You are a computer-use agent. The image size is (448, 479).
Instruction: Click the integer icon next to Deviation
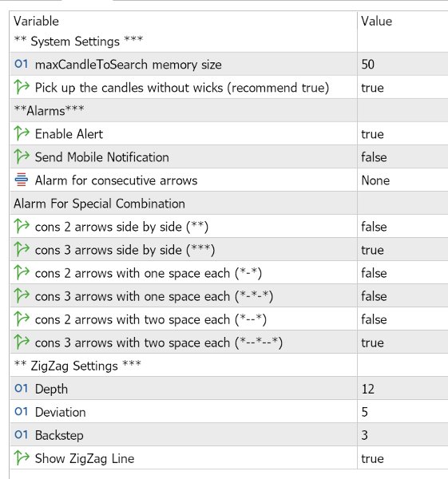click(21, 412)
